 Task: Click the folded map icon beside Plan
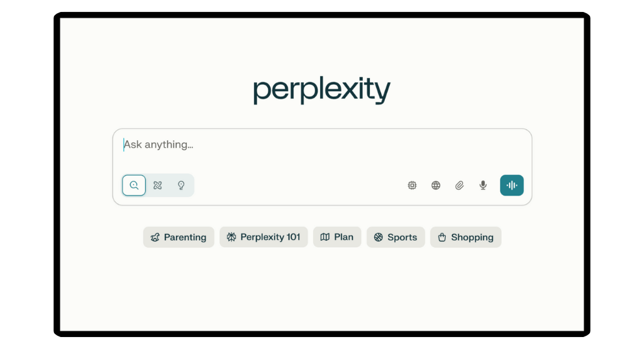coord(325,237)
